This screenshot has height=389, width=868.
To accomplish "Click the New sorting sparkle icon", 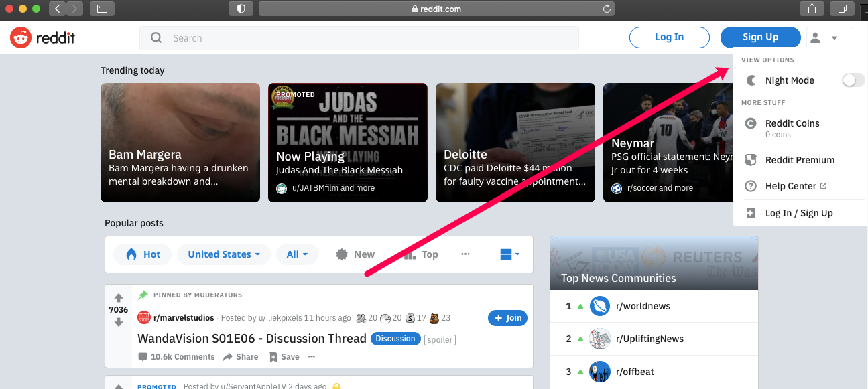I will tap(341, 254).
